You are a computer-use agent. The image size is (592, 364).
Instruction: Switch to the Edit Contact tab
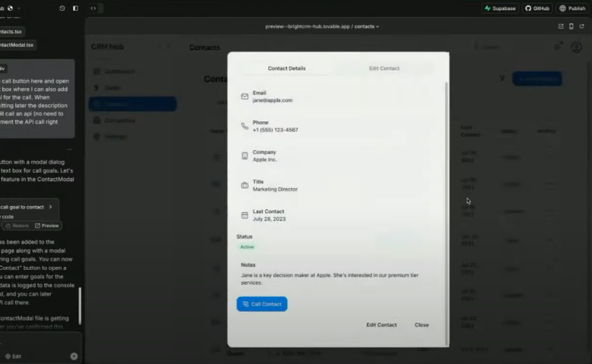point(384,68)
